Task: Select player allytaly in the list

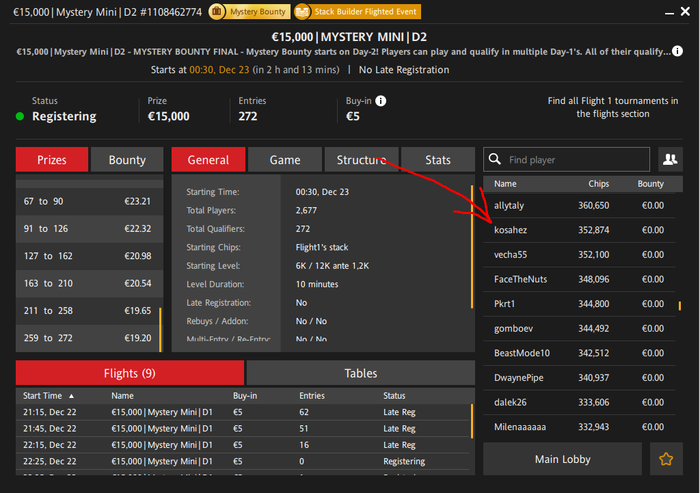Action: [x=579, y=205]
